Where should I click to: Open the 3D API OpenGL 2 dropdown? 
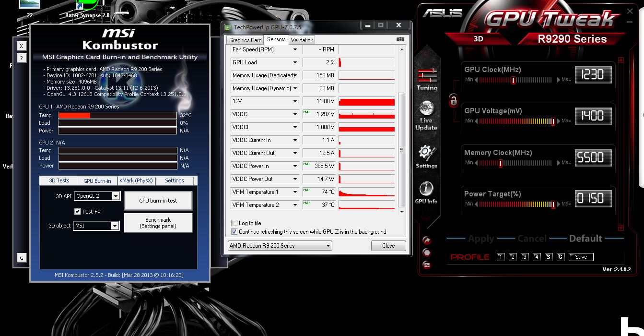pyautogui.click(x=97, y=196)
